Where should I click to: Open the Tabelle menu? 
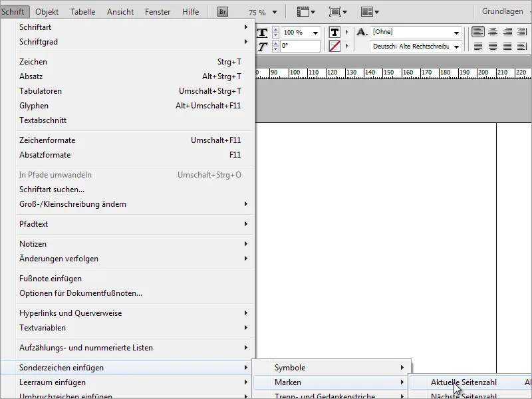tap(82, 12)
